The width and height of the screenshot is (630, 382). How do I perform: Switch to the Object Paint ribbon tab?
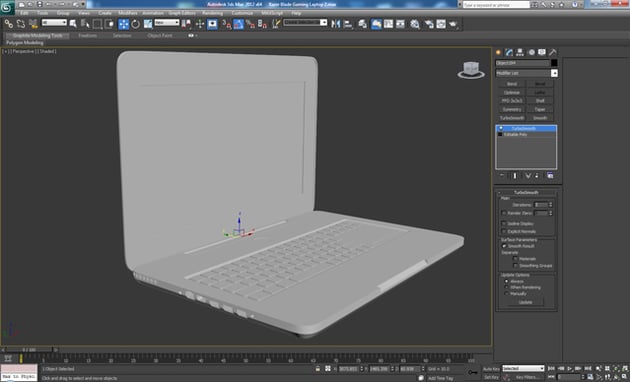pos(160,35)
